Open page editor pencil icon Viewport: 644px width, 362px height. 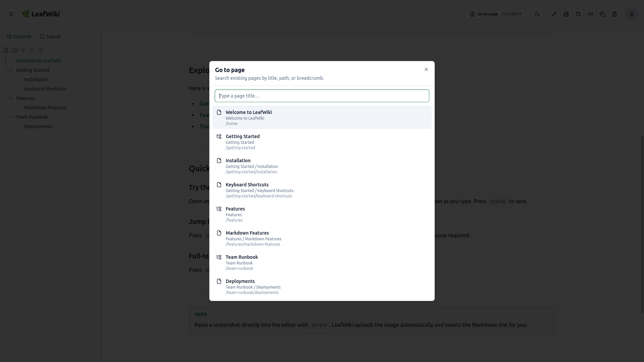tap(554, 14)
